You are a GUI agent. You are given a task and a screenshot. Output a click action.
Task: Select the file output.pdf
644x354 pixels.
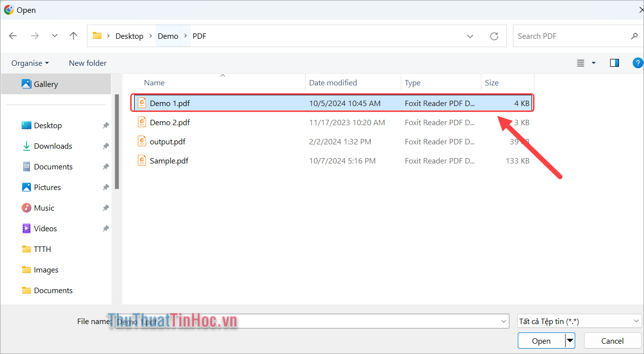point(333,141)
